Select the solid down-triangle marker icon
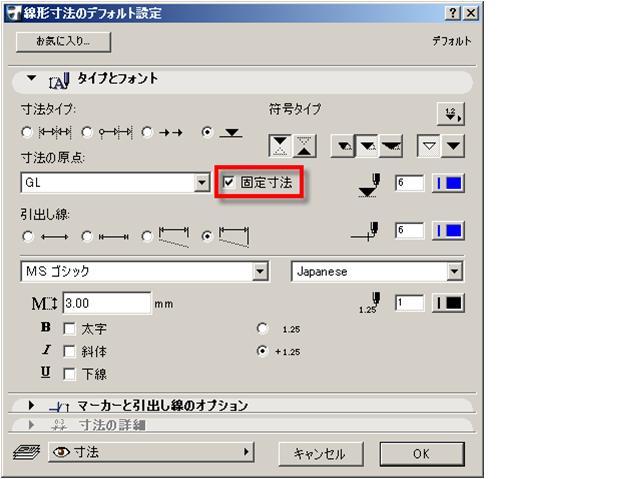640x479 pixels. [x=454, y=145]
